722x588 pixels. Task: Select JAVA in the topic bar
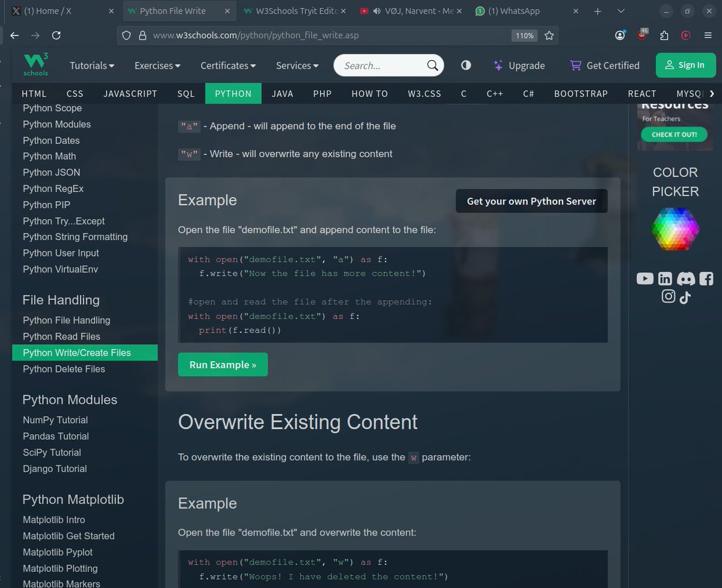[x=282, y=94]
